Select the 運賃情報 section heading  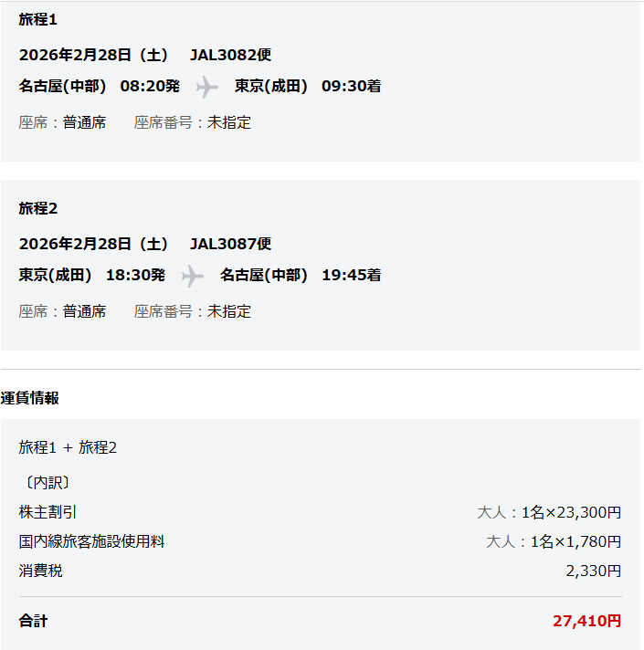[30, 398]
